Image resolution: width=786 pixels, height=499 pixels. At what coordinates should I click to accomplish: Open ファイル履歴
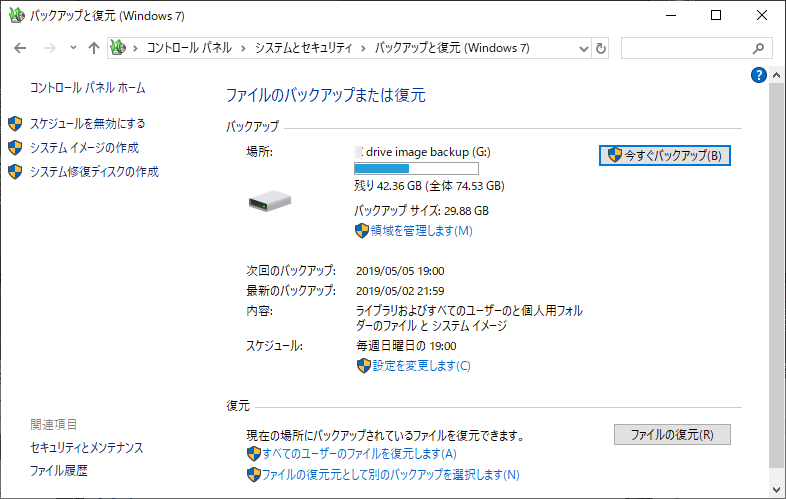tap(59, 470)
